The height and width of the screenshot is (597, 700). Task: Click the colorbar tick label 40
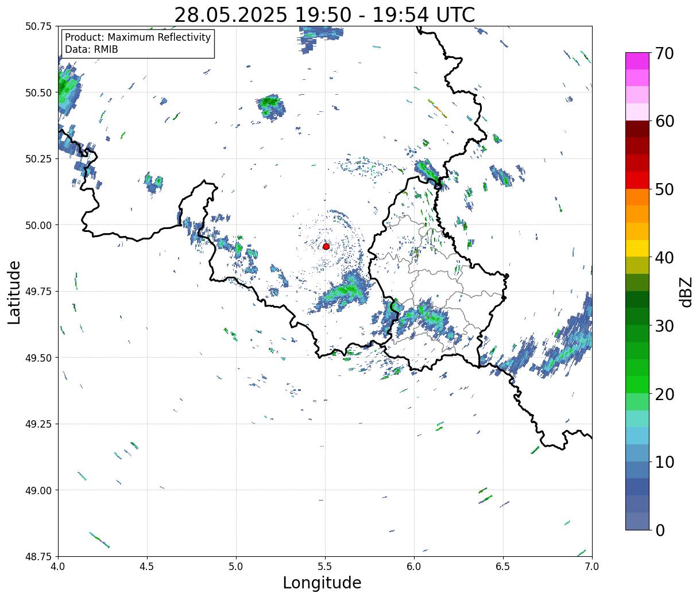pyautogui.click(x=664, y=258)
